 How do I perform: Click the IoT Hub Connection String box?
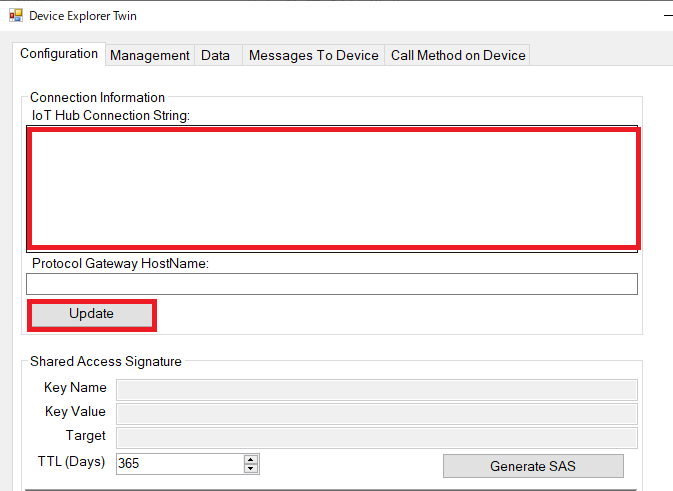coord(332,189)
